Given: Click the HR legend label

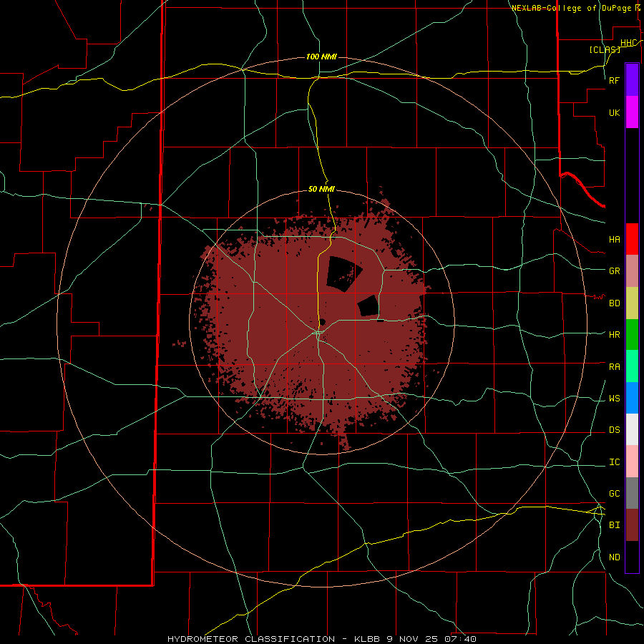Looking at the screenshot, I should 615,335.
